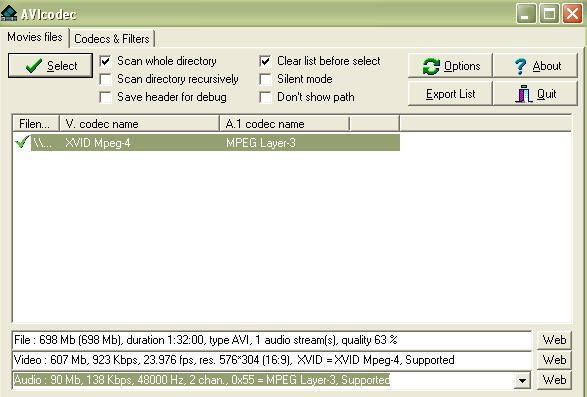Viewport: 587px width, 397px height.
Task: Uncheck Scan whole directory
Action: tap(106, 61)
